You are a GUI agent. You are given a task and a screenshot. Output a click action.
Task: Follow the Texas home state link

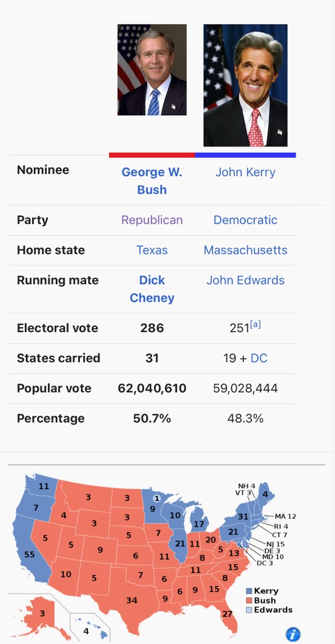(152, 250)
